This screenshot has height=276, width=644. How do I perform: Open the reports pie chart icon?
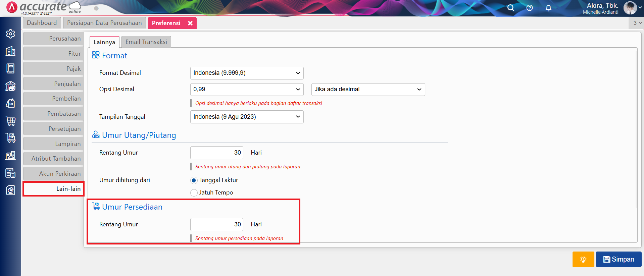(x=10, y=190)
